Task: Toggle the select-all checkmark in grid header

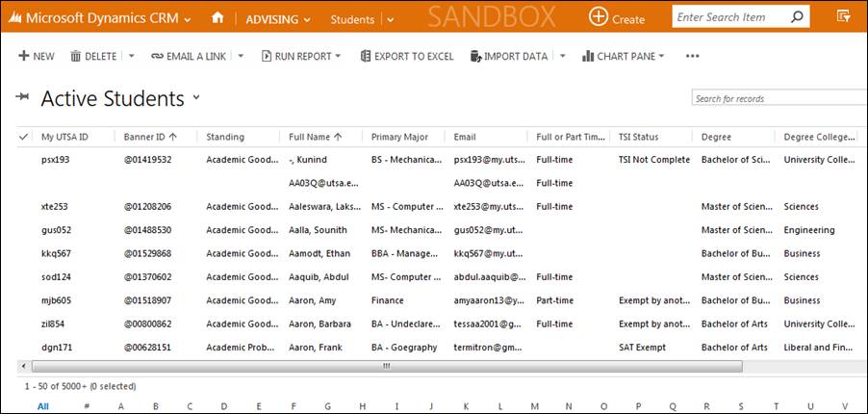Action: 23,137
